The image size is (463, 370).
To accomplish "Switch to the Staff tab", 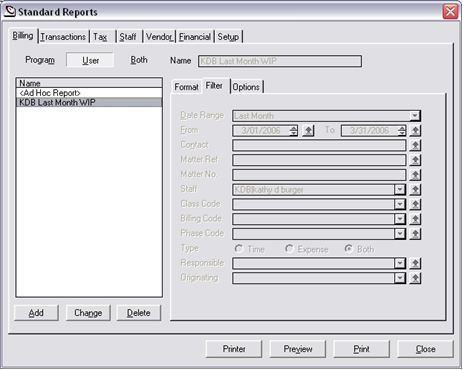I will (129, 37).
